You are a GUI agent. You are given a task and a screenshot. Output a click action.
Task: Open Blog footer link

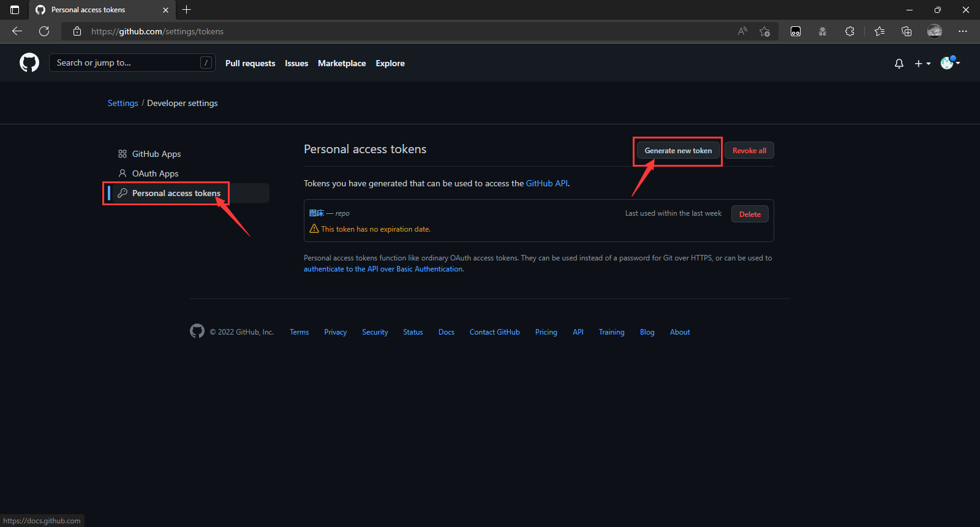(647, 332)
